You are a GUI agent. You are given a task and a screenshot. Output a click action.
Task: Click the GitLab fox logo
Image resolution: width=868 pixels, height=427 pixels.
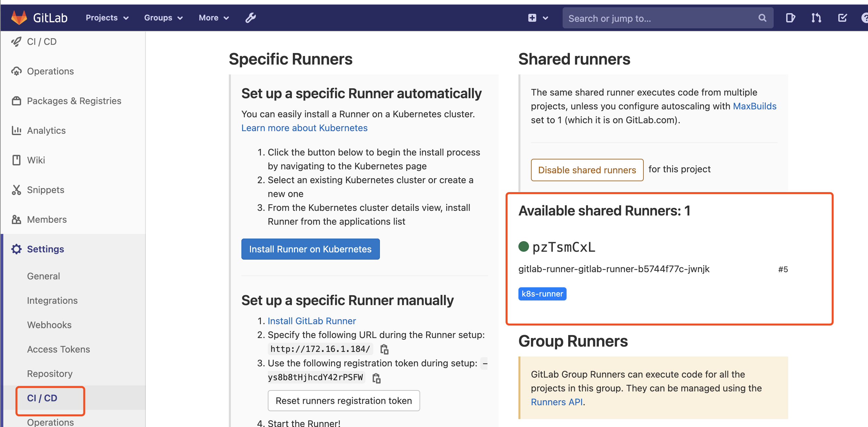click(19, 17)
